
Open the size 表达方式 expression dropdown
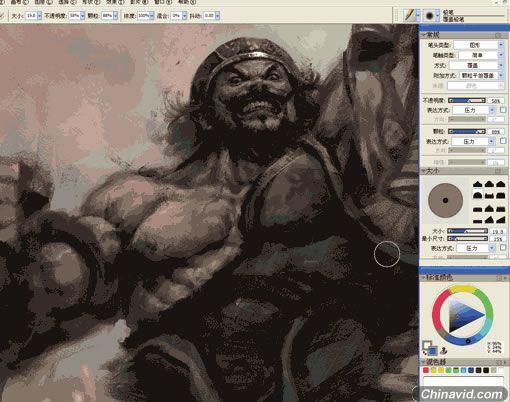[476, 248]
